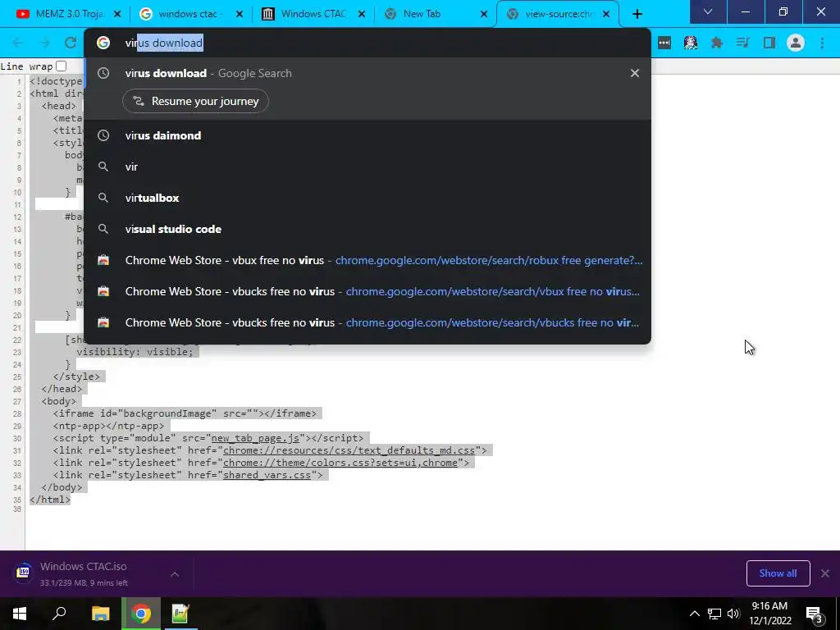Click the visibility: visible source line

[135, 352]
